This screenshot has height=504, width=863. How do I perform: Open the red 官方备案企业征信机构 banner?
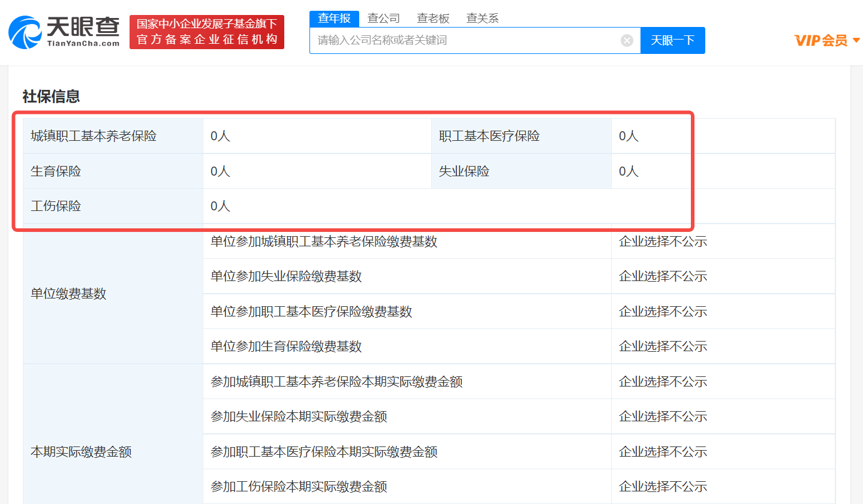207,32
